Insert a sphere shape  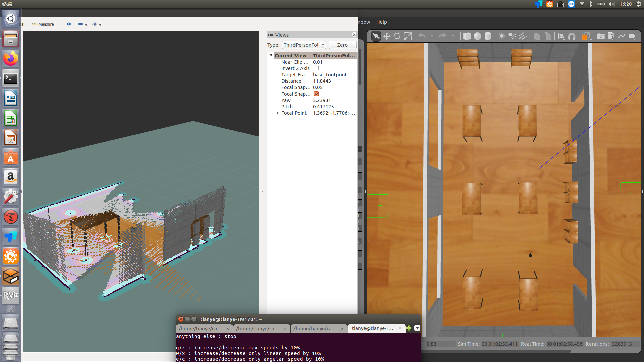click(477, 36)
